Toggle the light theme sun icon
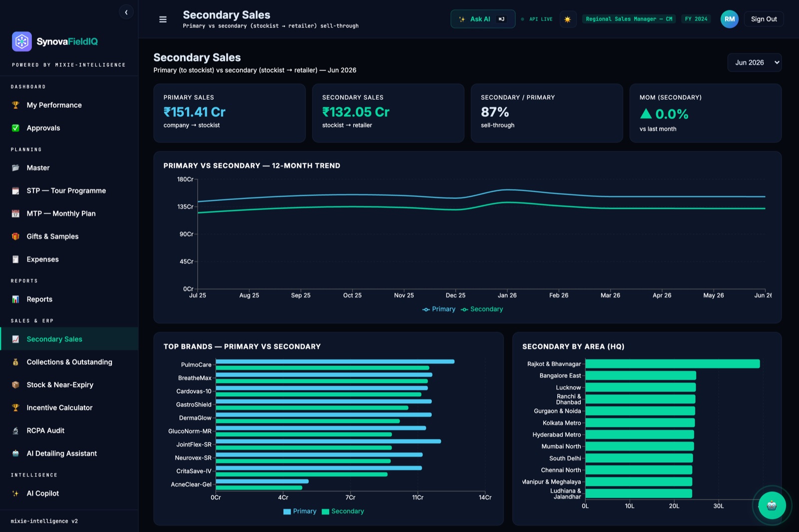This screenshot has width=799, height=532. click(x=568, y=19)
